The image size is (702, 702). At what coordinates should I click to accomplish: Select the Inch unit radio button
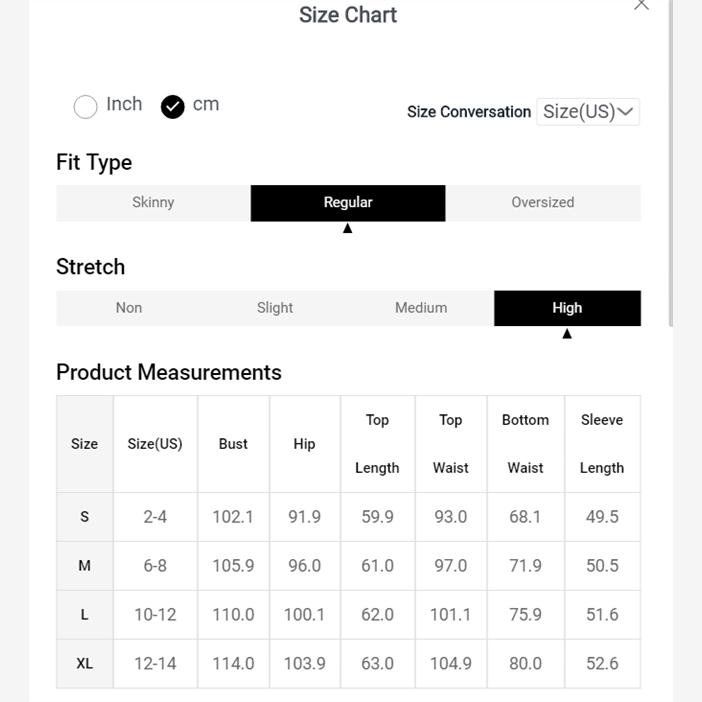86,106
